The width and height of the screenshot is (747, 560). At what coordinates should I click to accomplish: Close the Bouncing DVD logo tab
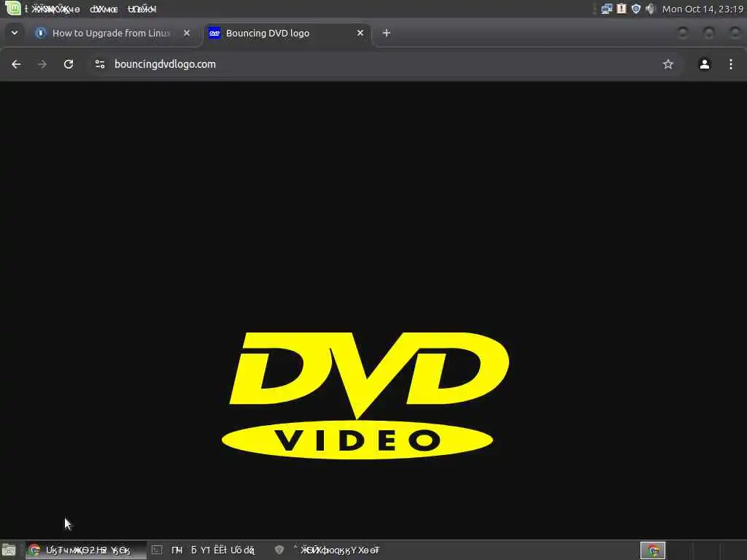360,33
